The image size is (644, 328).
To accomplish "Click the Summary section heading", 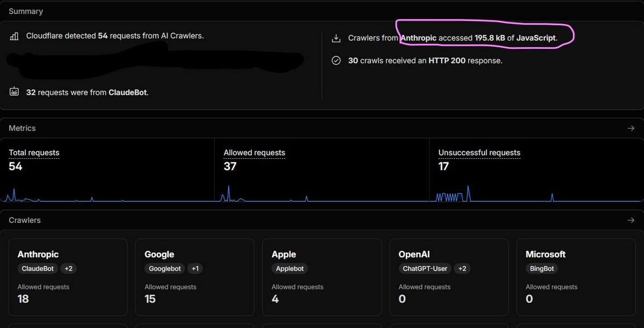I will (26, 11).
